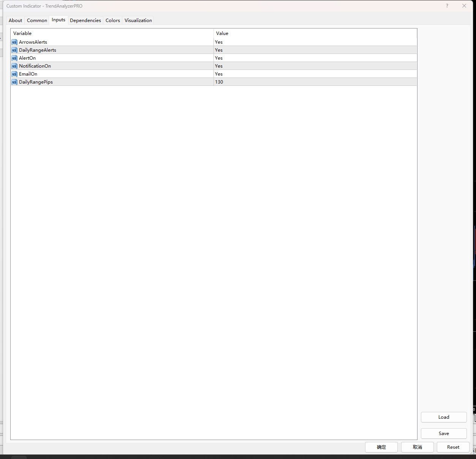Select the DailyRangeAlerts variable name
476x459 pixels.
click(x=38, y=50)
